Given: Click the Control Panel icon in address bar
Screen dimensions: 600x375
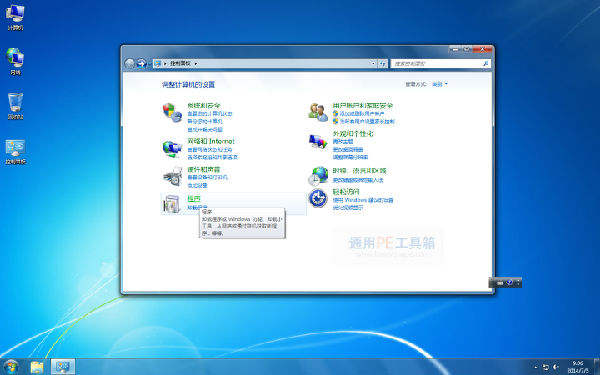Looking at the screenshot, I should [158, 64].
